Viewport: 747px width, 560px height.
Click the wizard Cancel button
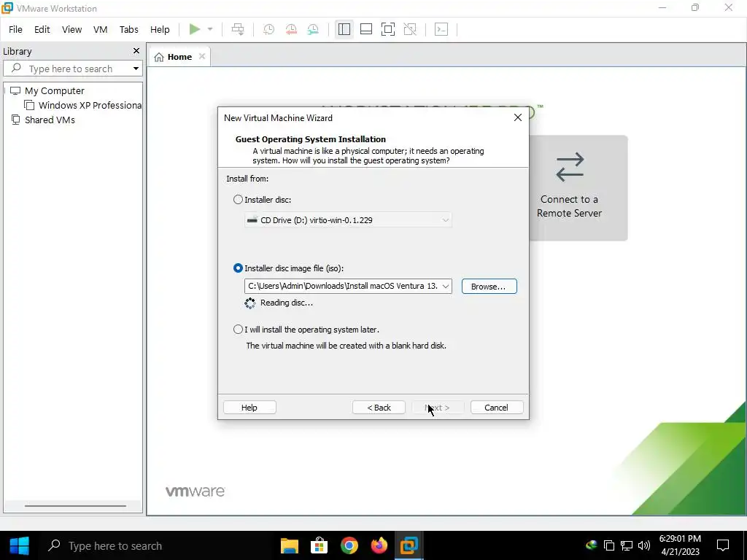pyautogui.click(x=496, y=408)
